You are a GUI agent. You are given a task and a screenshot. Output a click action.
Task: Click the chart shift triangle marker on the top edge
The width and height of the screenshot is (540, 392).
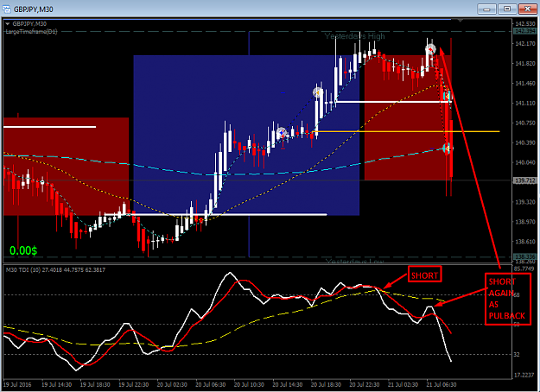pos(461,21)
